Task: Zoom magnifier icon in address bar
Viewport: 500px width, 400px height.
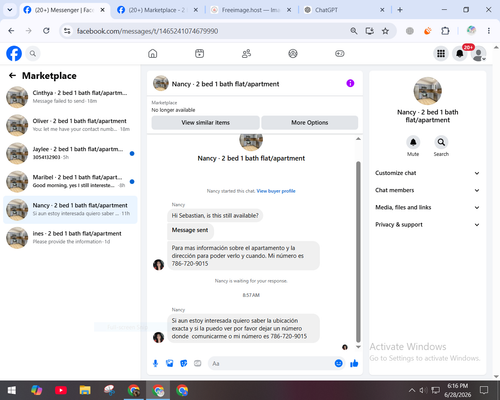Action: 354,31
